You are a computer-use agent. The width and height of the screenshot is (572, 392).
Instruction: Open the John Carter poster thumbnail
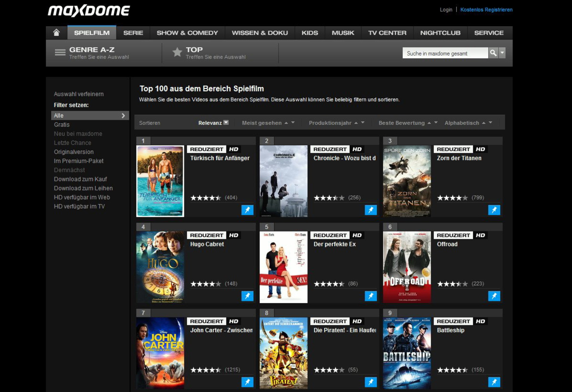point(160,353)
